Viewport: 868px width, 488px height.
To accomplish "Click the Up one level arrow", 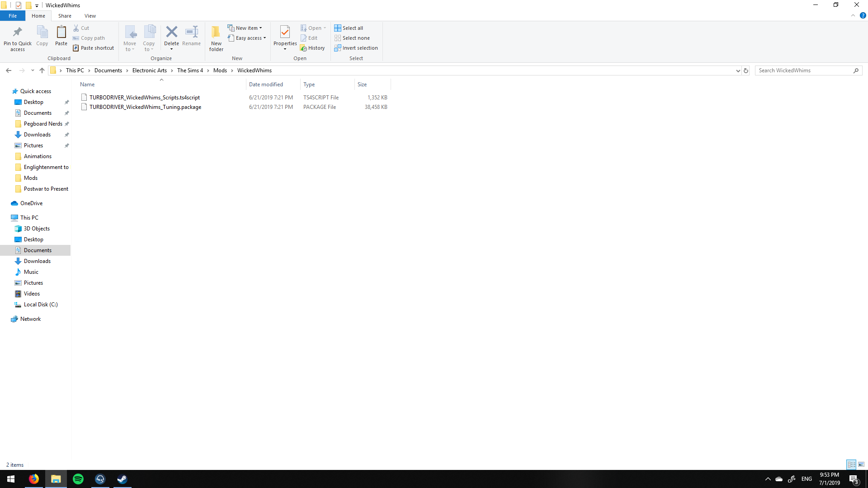I will tap(42, 70).
